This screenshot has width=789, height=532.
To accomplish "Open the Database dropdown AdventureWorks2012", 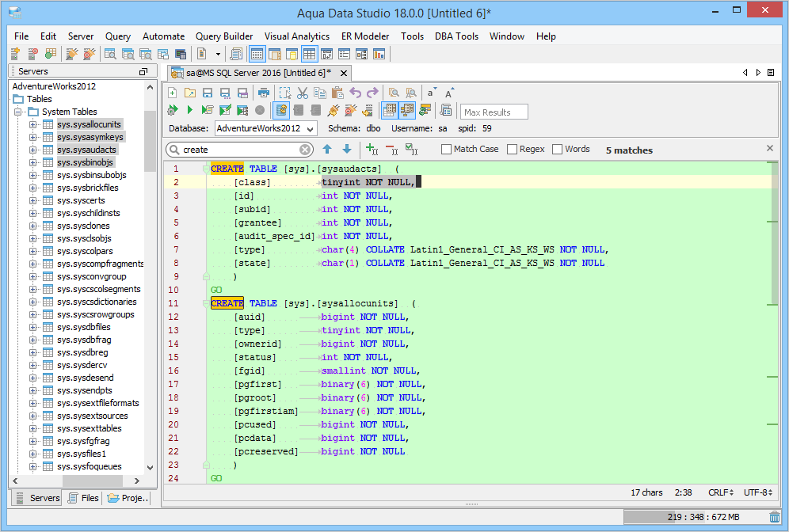I will 265,128.
